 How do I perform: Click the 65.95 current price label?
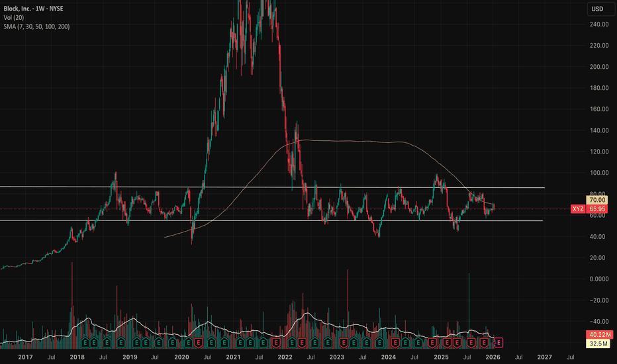[598, 209]
